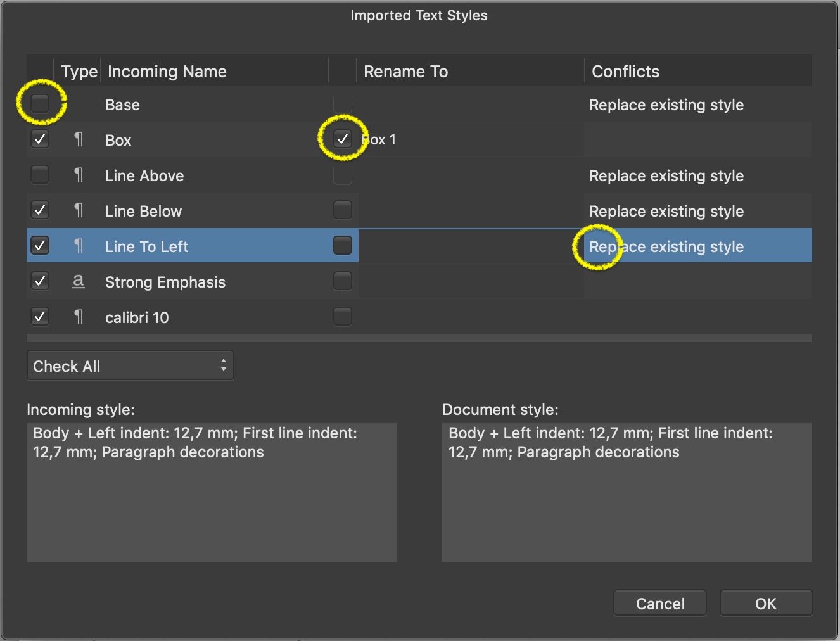The height and width of the screenshot is (641, 840).
Task: Uncheck the rename checkbox for Box
Action: 343,139
